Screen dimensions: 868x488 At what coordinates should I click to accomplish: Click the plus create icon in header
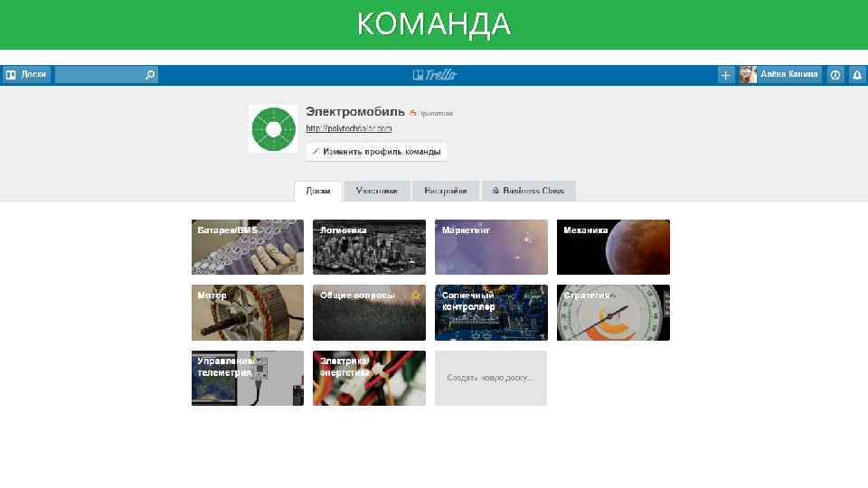pos(725,75)
